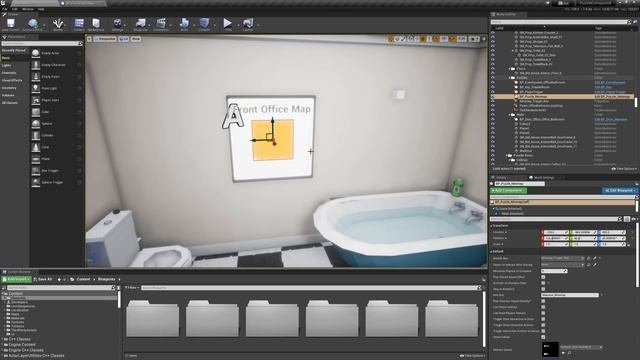This screenshot has height=360, width=640.
Task: Open the Cinematics toolbar icon
Action: (x=161, y=24)
